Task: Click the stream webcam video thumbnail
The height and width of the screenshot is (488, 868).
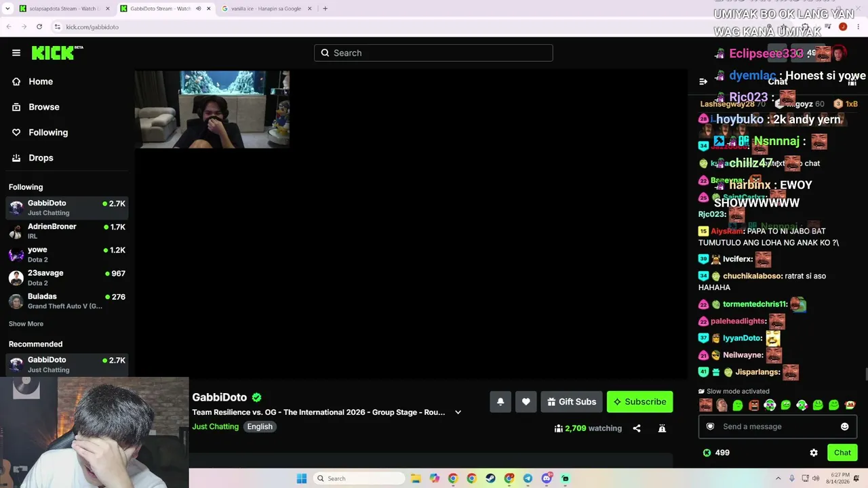Action: [x=212, y=109]
